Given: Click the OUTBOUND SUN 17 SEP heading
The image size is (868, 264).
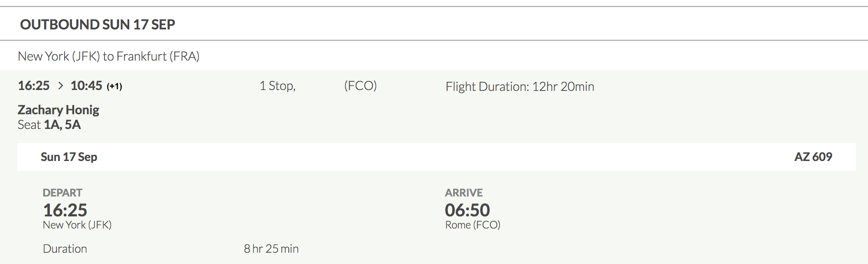Looking at the screenshot, I should click(98, 25).
